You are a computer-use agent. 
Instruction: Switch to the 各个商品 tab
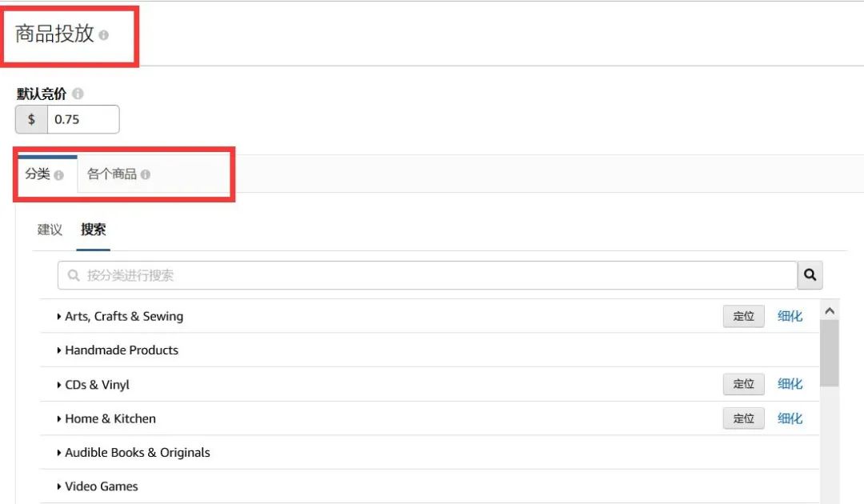coord(112,174)
